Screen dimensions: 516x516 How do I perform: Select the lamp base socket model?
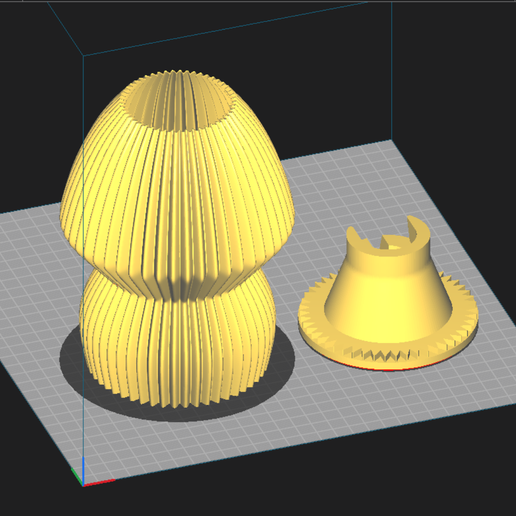point(388,293)
